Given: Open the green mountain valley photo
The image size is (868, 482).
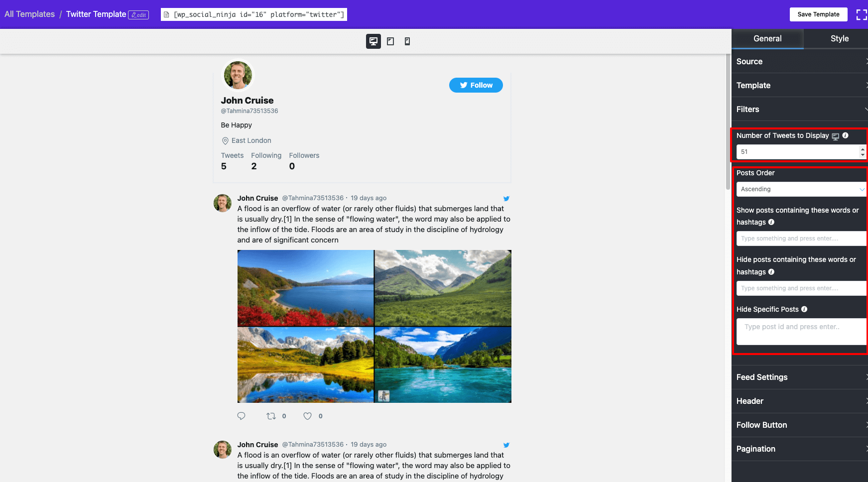Looking at the screenshot, I should click(443, 288).
